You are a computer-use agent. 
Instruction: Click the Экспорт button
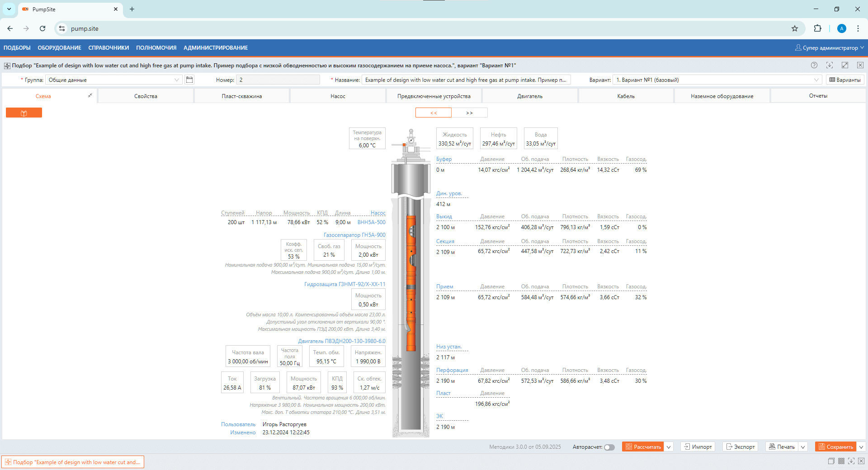tap(740, 447)
